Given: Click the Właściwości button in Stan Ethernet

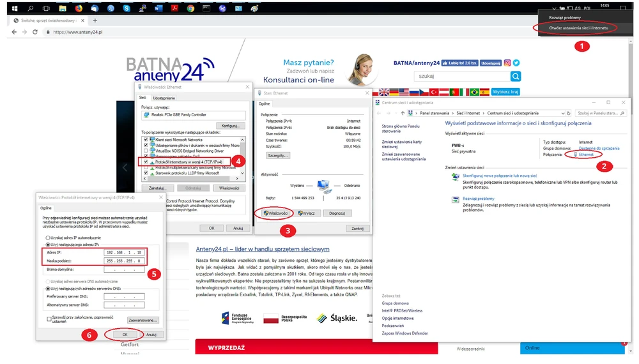Looking at the screenshot, I should pos(275,213).
